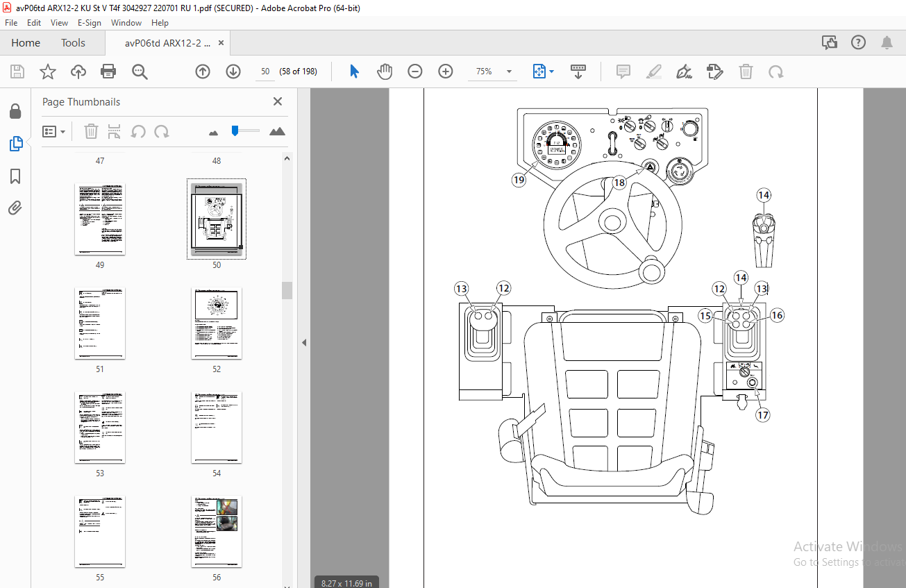Open the Bookmarks panel icon
Image resolution: width=906 pixels, height=588 pixels.
[x=15, y=176]
